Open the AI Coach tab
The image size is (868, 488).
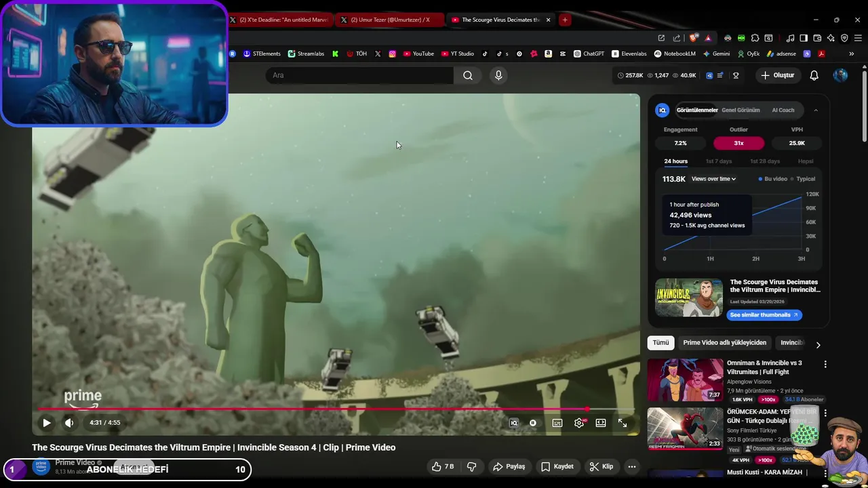tap(783, 110)
